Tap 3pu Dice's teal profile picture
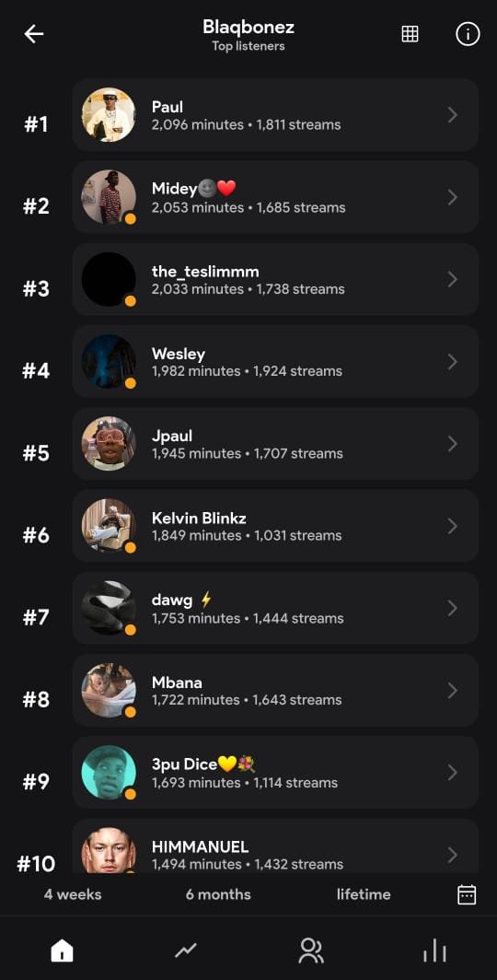This screenshot has height=980, width=497. click(x=109, y=773)
